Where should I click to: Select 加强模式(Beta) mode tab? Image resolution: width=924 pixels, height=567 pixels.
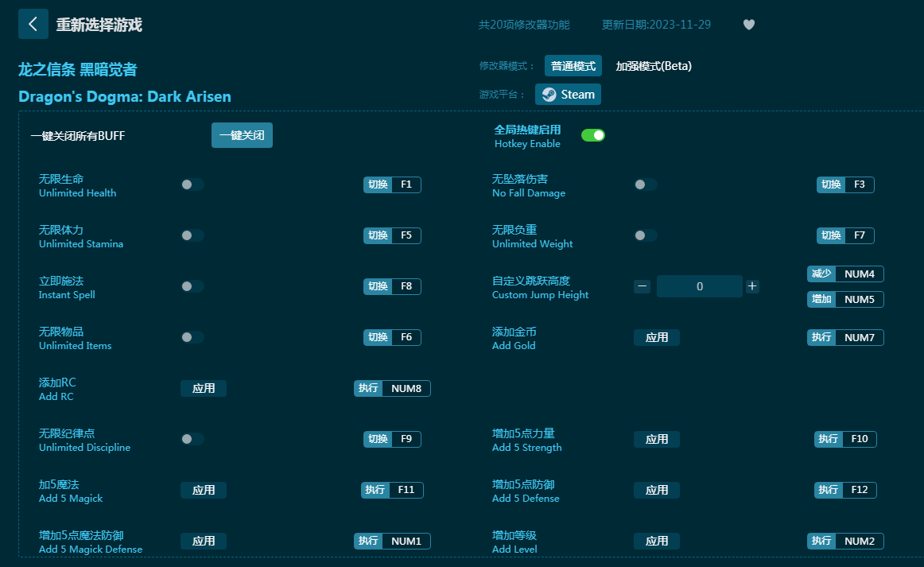tap(654, 66)
